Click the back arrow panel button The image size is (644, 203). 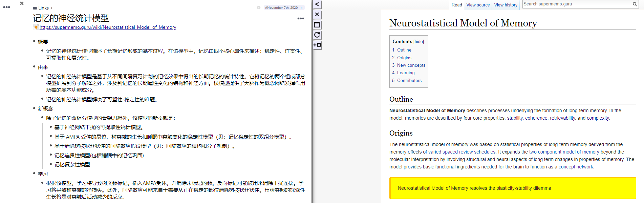(317, 4)
